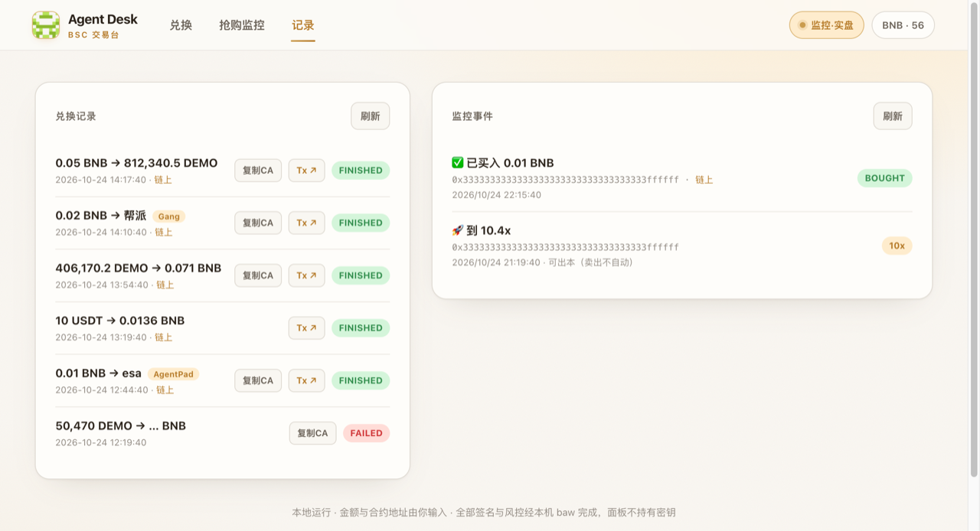This screenshot has height=531, width=980.
Task: Click the AgentPad tag badge
Action: pyautogui.click(x=174, y=374)
